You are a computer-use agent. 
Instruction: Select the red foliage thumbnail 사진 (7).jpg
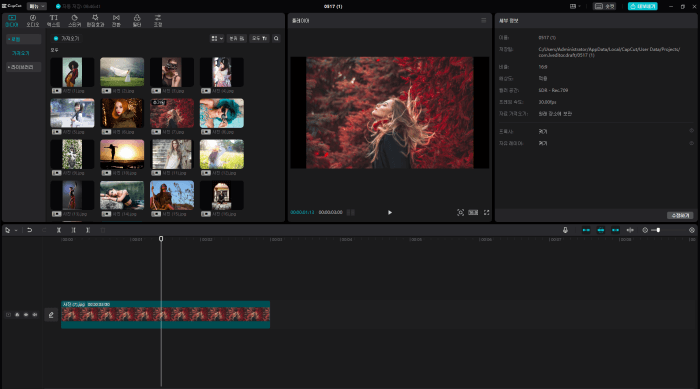(172, 113)
